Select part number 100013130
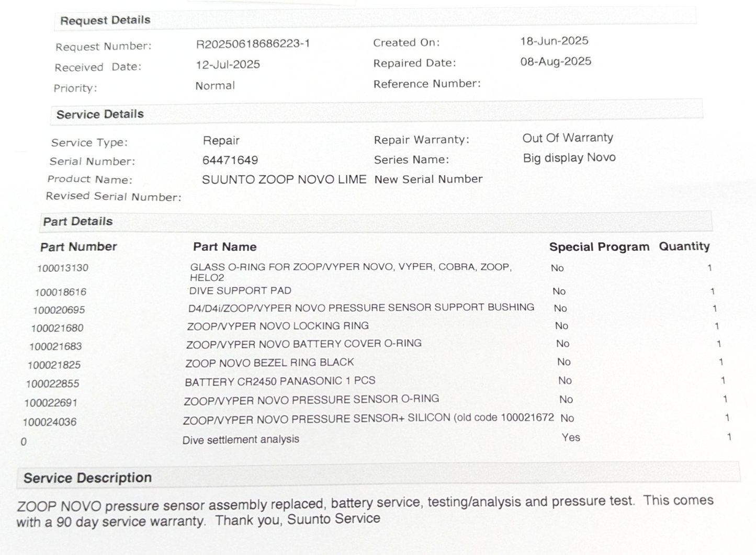The image size is (756, 555). pyautogui.click(x=63, y=268)
